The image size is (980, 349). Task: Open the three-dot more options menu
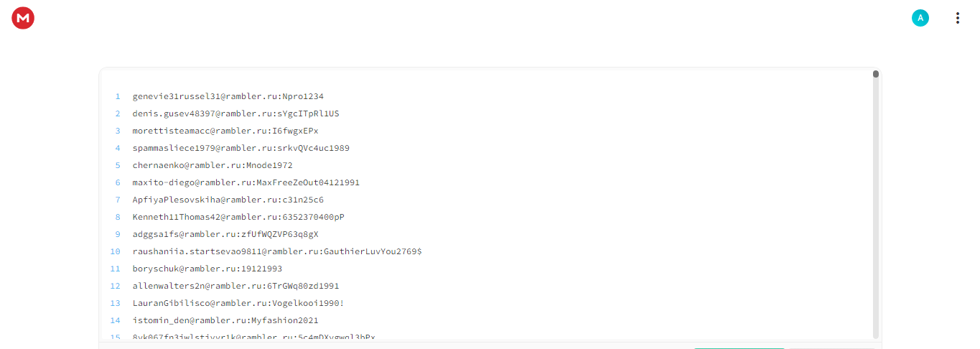[x=957, y=18]
